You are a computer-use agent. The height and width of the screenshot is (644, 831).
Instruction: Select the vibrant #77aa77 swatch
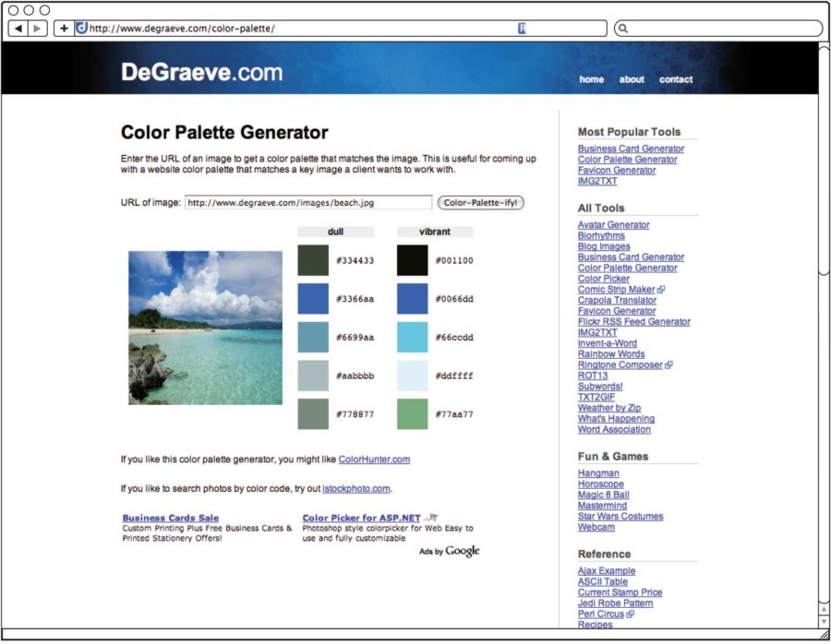click(x=413, y=414)
